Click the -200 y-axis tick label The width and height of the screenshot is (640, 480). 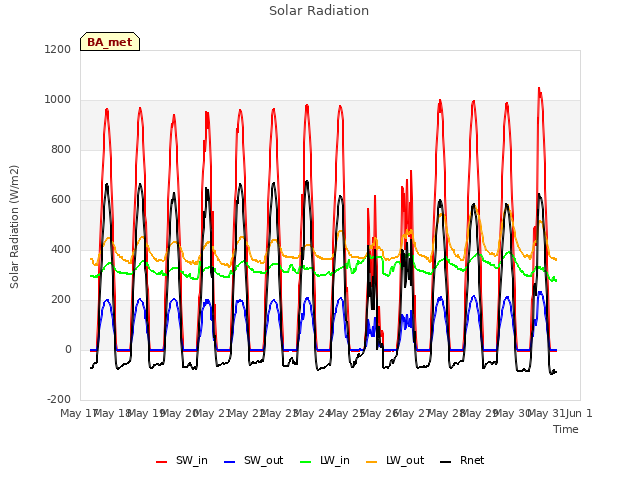tap(59, 399)
